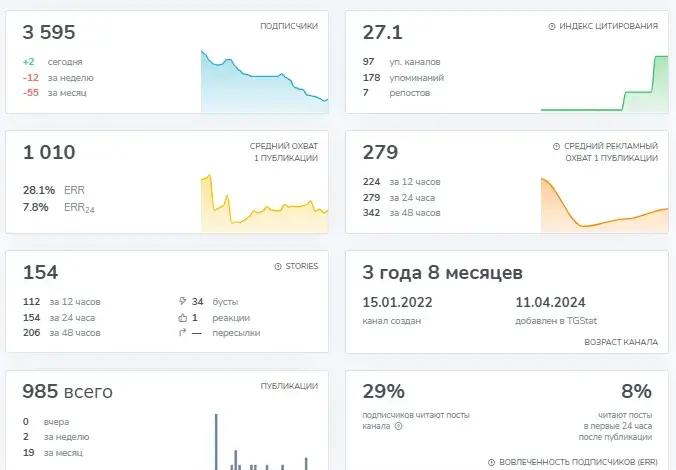Click the 8% first-24-hours value

(x=636, y=392)
